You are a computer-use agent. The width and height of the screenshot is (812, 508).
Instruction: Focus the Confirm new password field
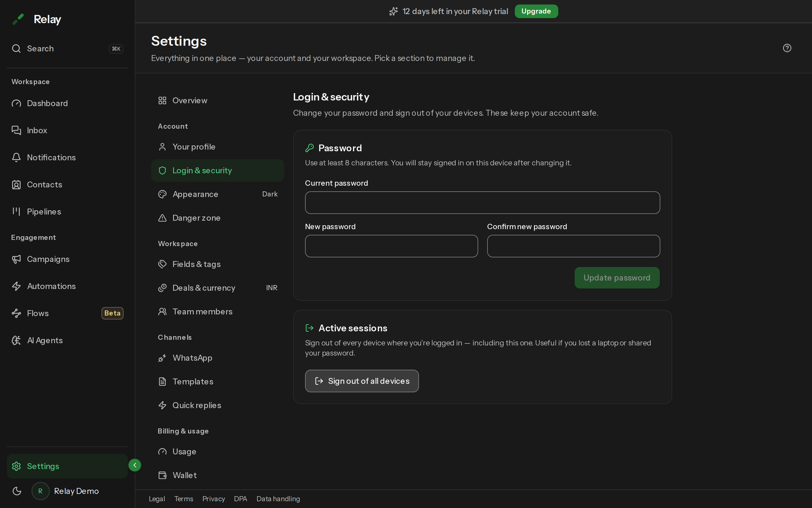point(573,246)
